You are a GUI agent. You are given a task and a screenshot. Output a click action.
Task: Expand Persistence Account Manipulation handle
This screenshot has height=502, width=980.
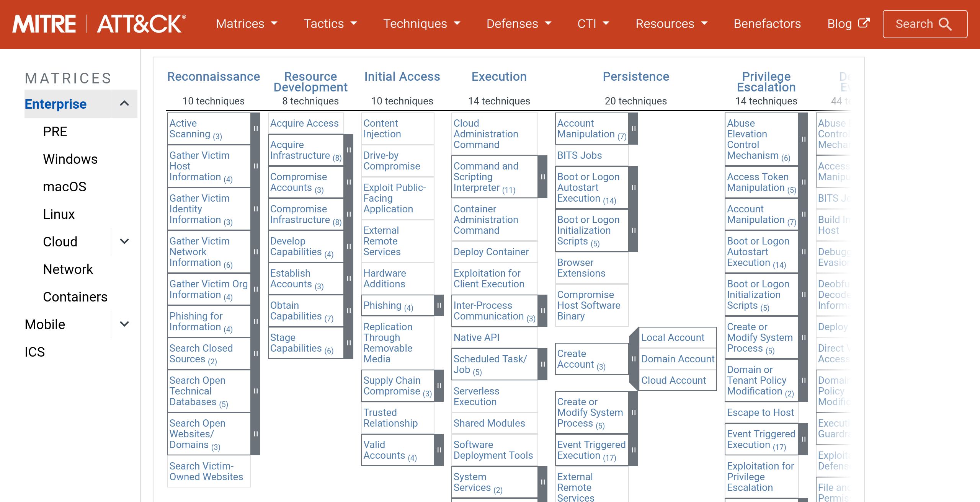[634, 129]
